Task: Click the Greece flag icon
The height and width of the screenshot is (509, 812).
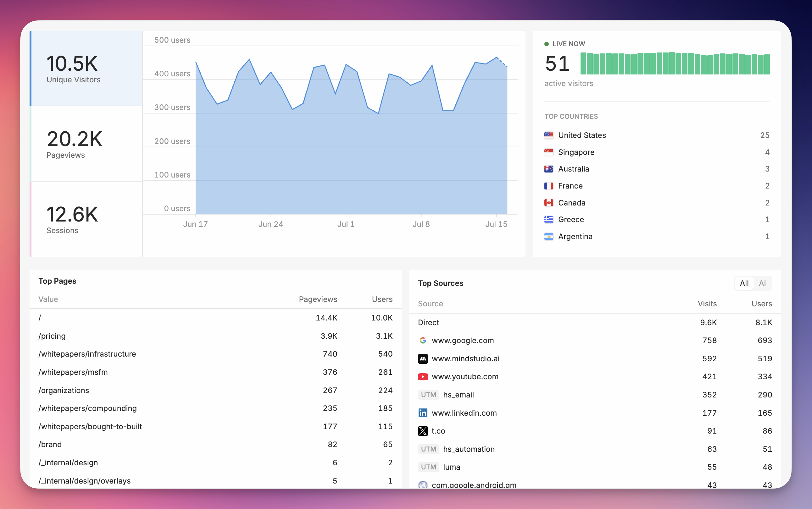Action: (x=548, y=220)
